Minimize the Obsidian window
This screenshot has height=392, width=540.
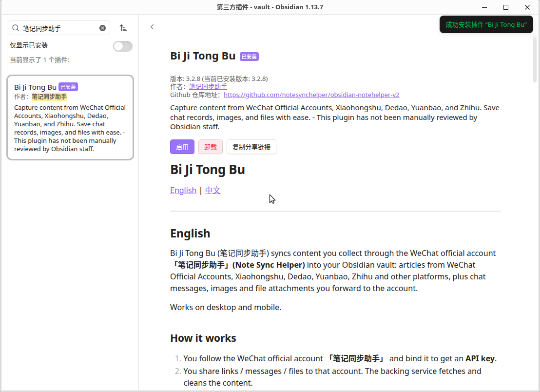[484, 7]
